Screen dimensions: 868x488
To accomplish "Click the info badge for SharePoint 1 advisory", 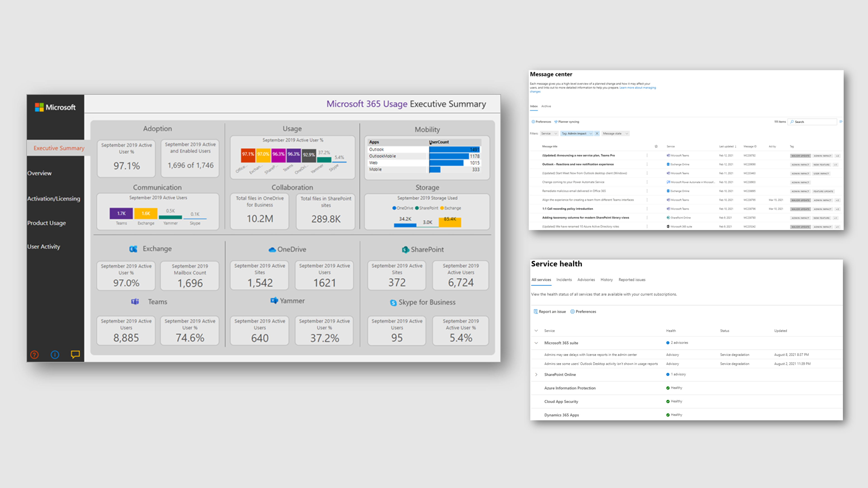I will point(668,375).
